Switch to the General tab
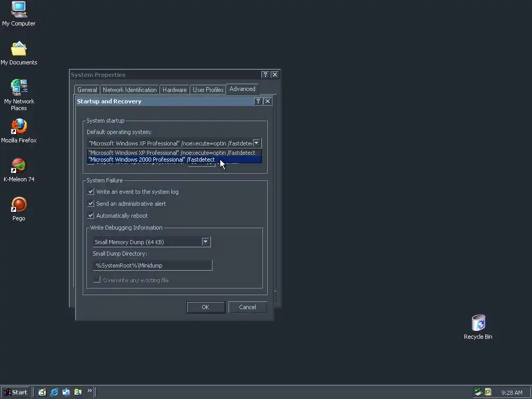The width and height of the screenshot is (532, 399). coord(87,90)
